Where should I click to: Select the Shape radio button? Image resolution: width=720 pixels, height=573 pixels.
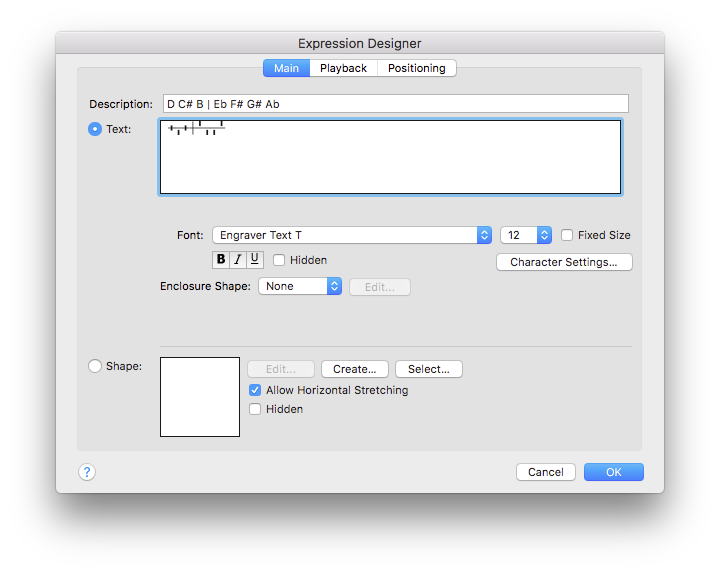point(95,366)
